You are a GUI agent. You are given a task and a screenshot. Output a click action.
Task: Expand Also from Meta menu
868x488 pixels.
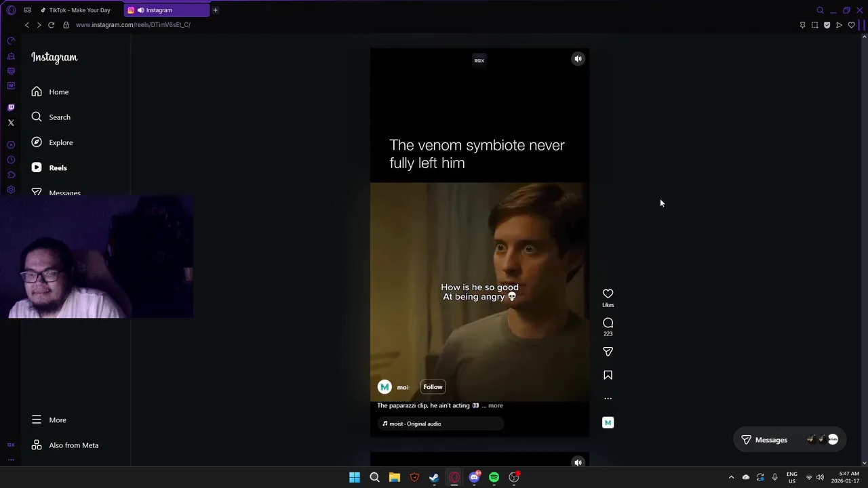coord(65,445)
